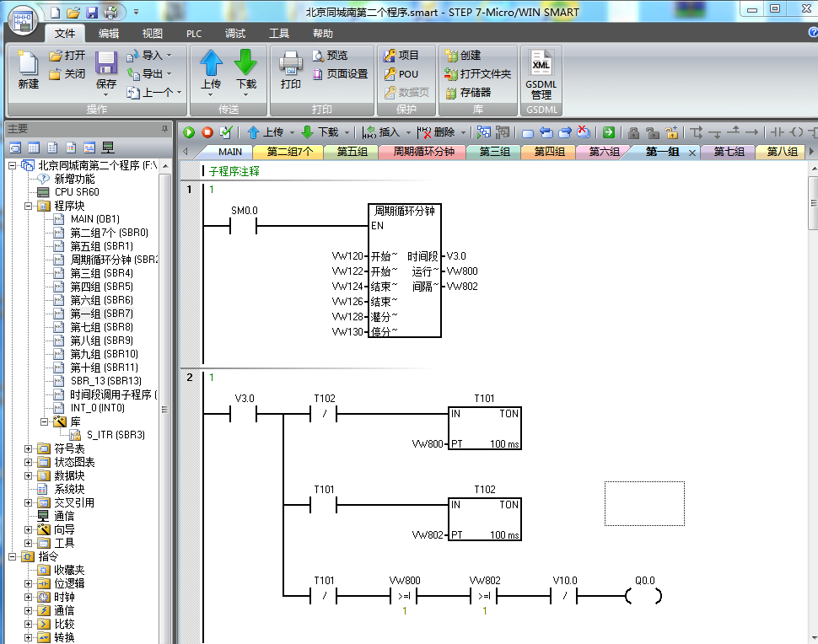The image size is (818, 644).
Task: Expand the 数据块 tree node
Action: tap(28, 475)
